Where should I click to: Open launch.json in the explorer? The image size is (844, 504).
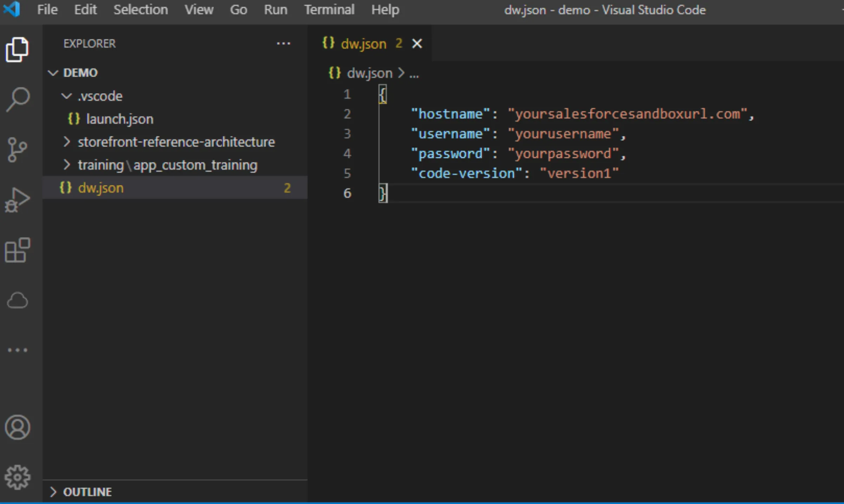click(119, 119)
